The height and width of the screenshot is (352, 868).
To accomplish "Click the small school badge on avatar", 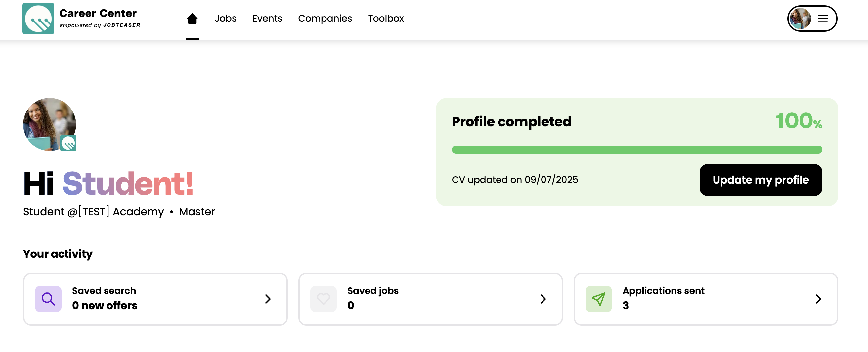I will point(68,143).
